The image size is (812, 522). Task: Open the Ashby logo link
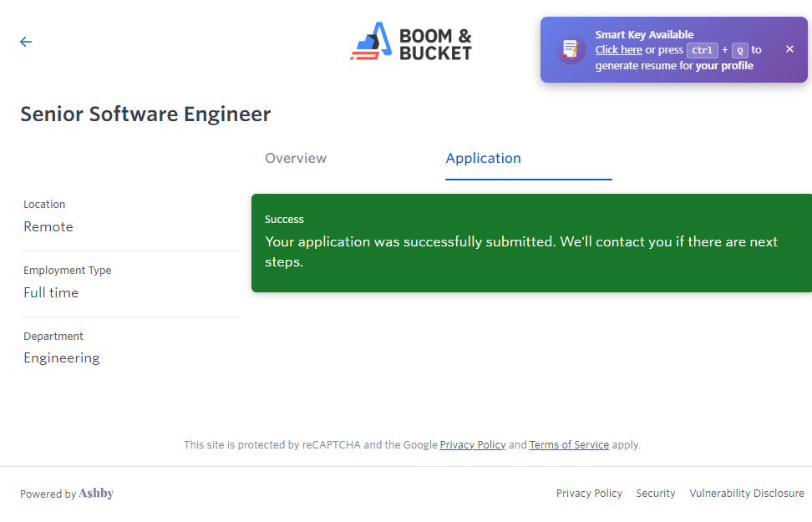click(96, 494)
